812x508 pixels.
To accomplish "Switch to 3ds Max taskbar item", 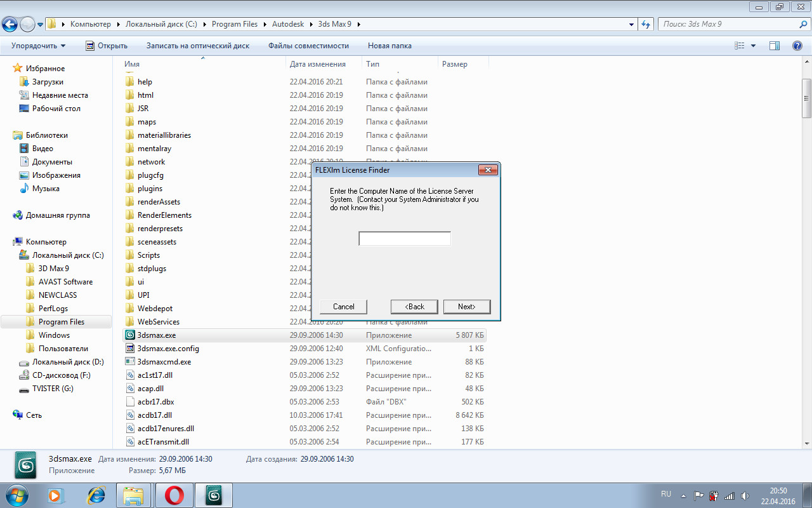I will (214, 495).
